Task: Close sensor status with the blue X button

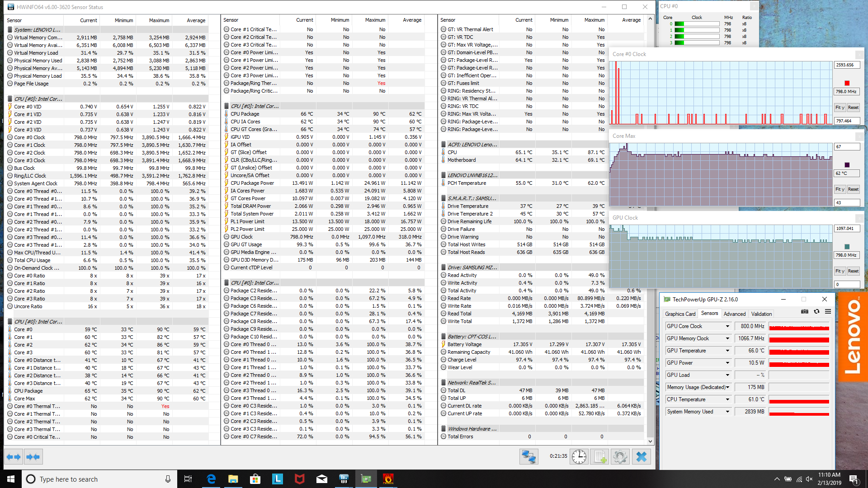Action: [x=642, y=457]
